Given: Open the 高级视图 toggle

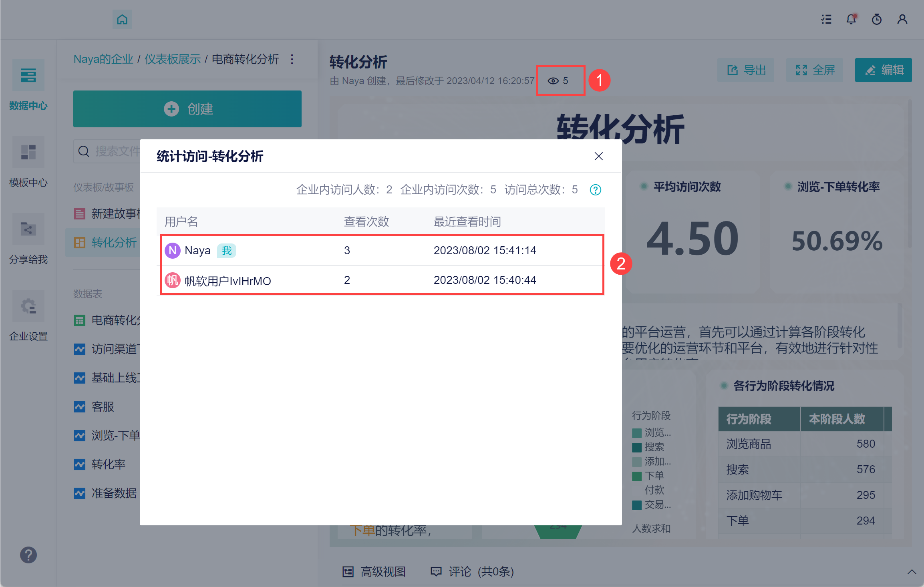Looking at the screenshot, I should point(374,572).
